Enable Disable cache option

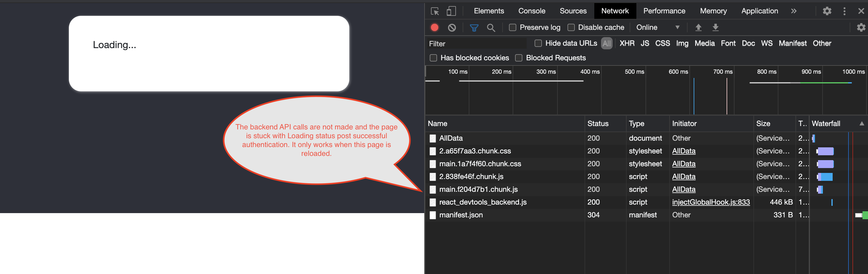coord(571,28)
